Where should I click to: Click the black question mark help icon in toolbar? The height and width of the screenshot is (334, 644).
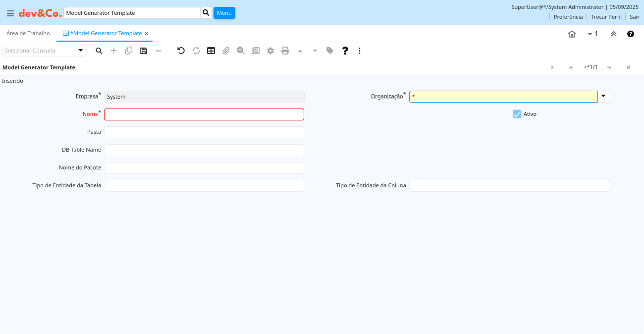(345, 51)
